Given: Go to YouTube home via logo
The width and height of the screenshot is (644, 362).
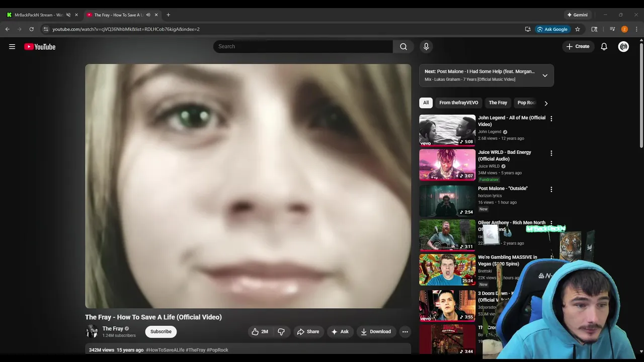Looking at the screenshot, I should pos(40,47).
